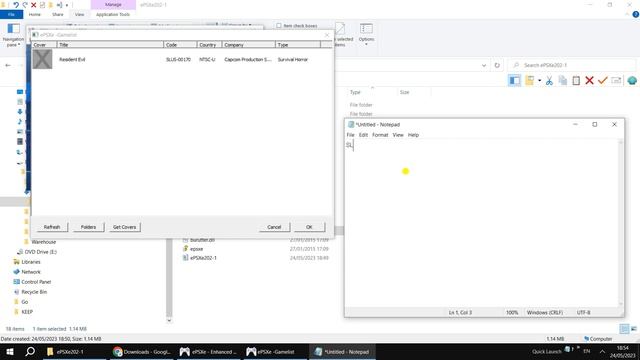Screen dimensions: 640x360
Task: Select Network in navigation tree
Action: click(x=31, y=272)
